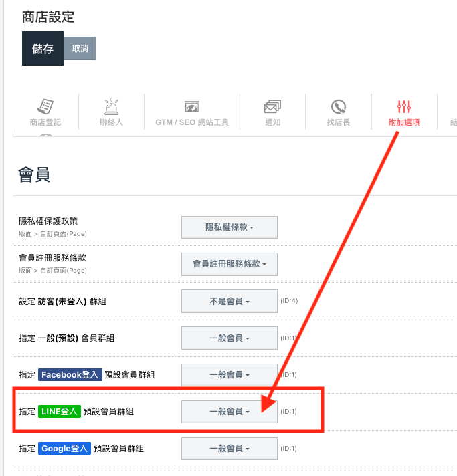Switch to the 聯絡人 tab label
The width and height of the screenshot is (457, 476).
click(111, 122)
